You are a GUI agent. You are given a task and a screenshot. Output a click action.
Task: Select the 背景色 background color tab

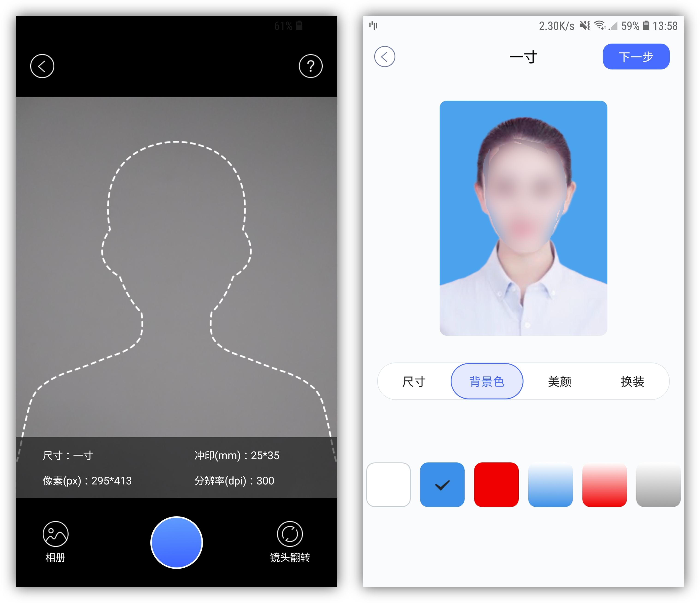coord(487,382)
